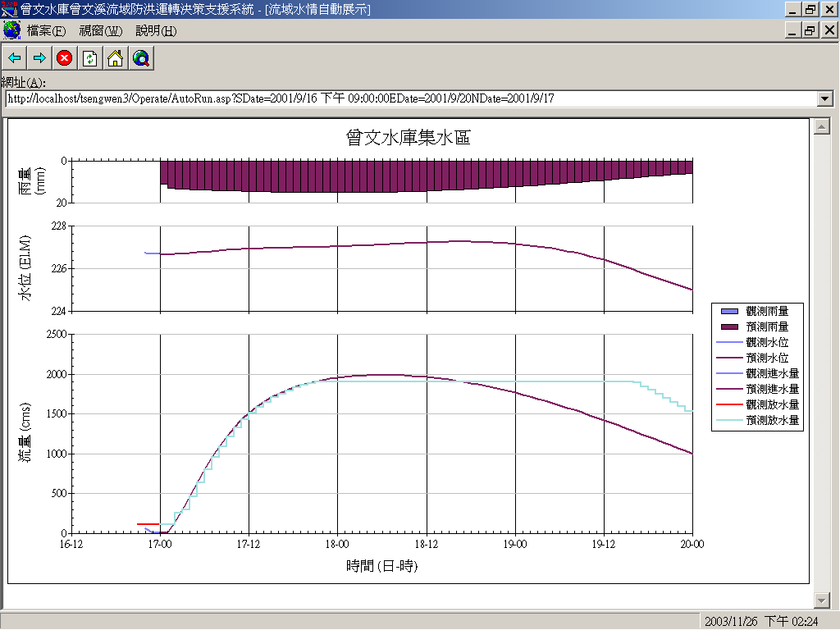
Task: Click the application globe icon in menu bar
Action: coord(11,30)
